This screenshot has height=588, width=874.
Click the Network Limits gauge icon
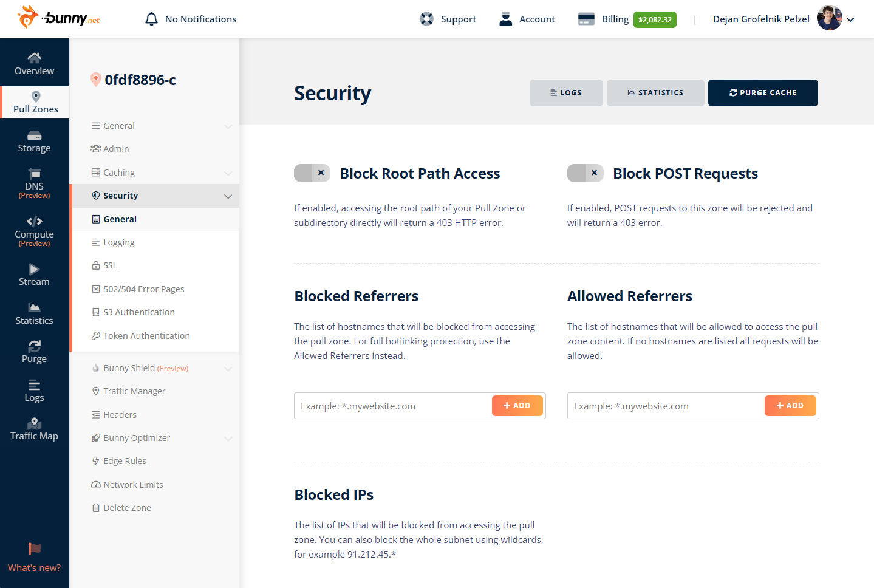pyautogui.click(x=95, y=485)
